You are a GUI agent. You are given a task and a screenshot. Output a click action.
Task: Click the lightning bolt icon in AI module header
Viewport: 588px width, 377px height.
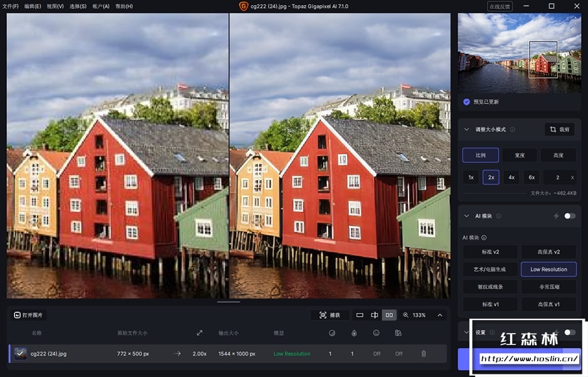(x=556, y=216)
